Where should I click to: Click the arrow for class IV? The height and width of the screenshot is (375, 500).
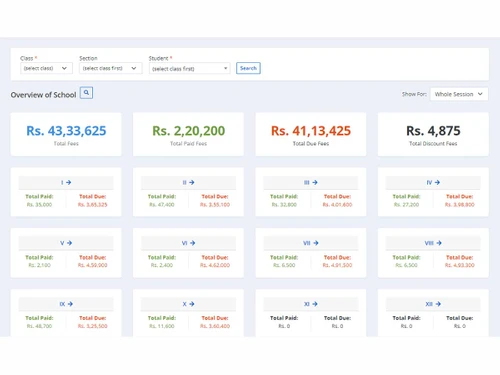437,182
